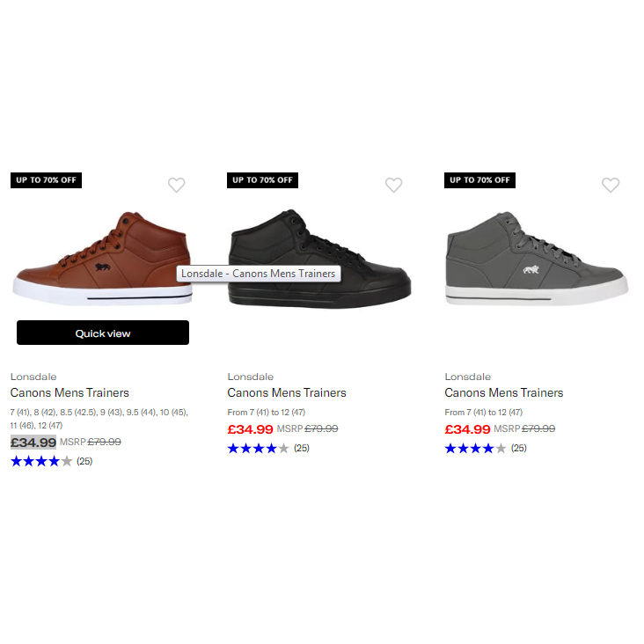Click star rating of black trainers
This screenshot has width=644, height=644.
(x=259, y=448)
